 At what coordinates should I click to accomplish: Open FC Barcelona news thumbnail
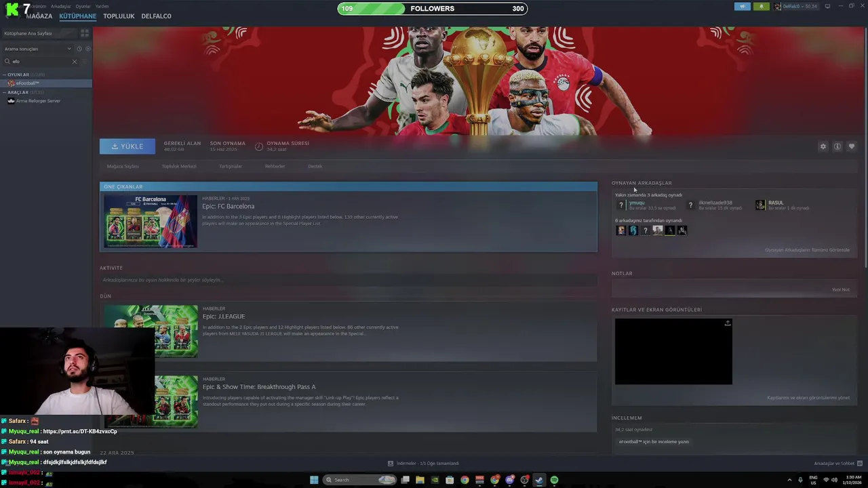[x=151, y=221]
